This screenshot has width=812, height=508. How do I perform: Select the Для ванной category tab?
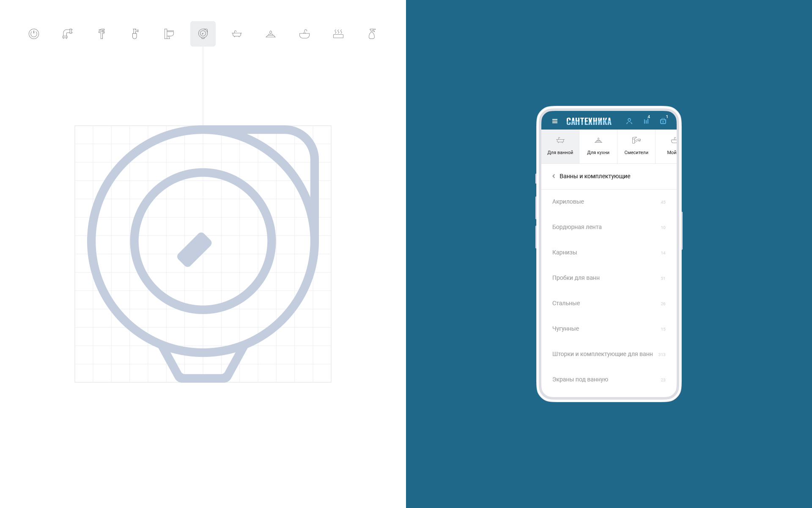tap(560, 146)
